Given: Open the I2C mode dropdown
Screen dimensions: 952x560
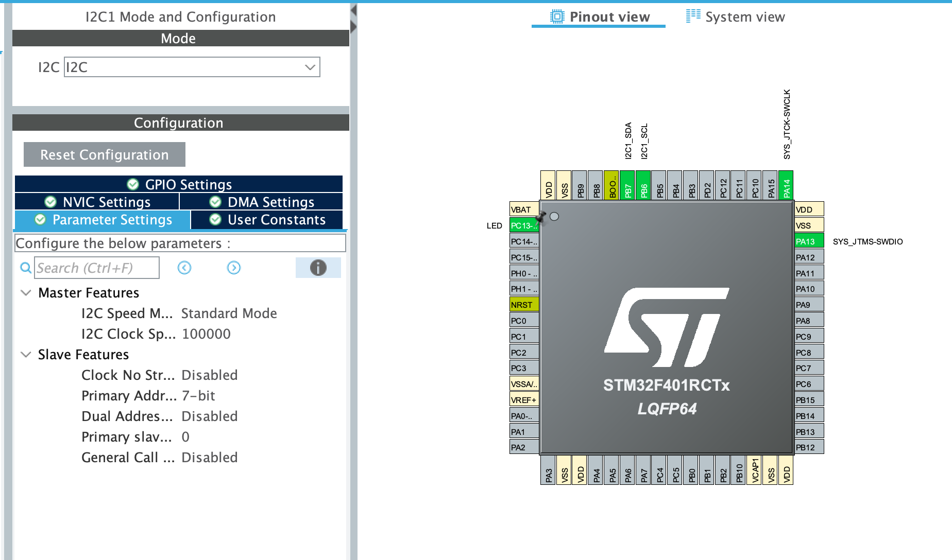Looking at the screenshot, I should tap(309, 67).
